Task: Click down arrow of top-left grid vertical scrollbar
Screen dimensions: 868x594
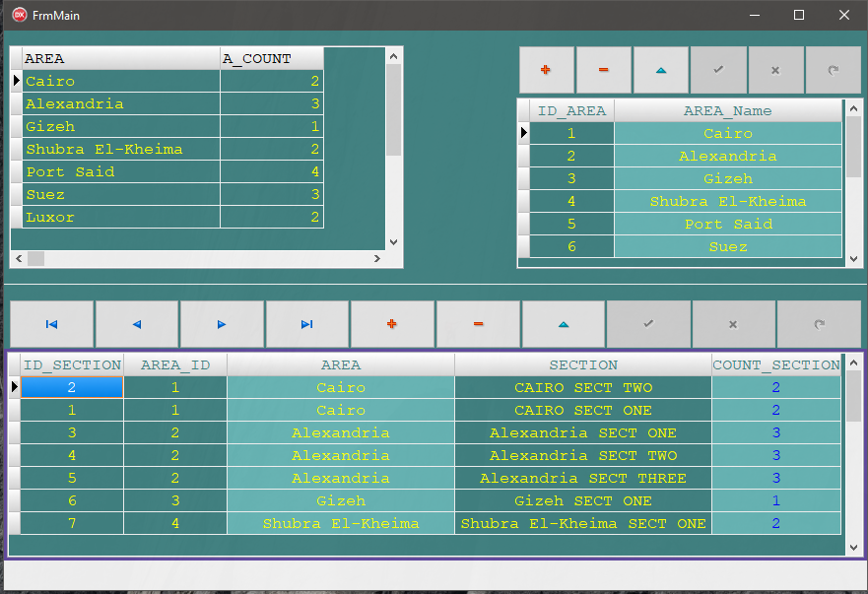Action: pyautogui.click(x=393, y=242)
